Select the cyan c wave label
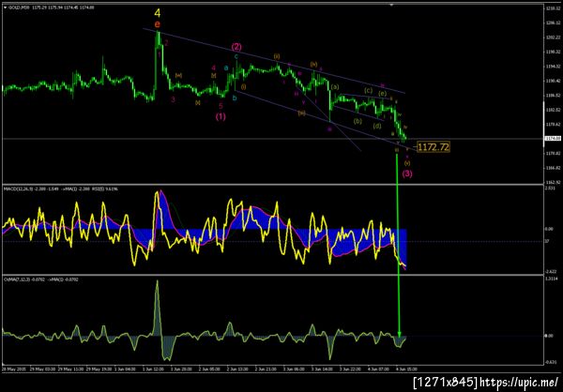The height and width of the screenshot is (392, 563). [x=236, y=56]
